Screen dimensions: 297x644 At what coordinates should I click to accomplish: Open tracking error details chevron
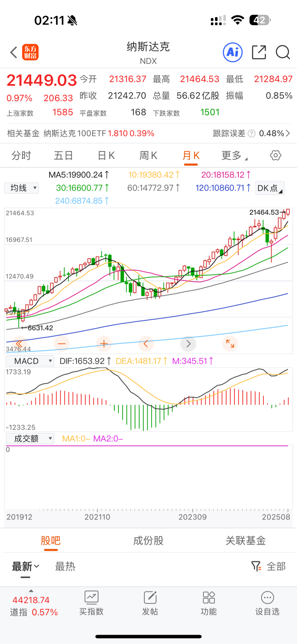(x=288, y=133)
